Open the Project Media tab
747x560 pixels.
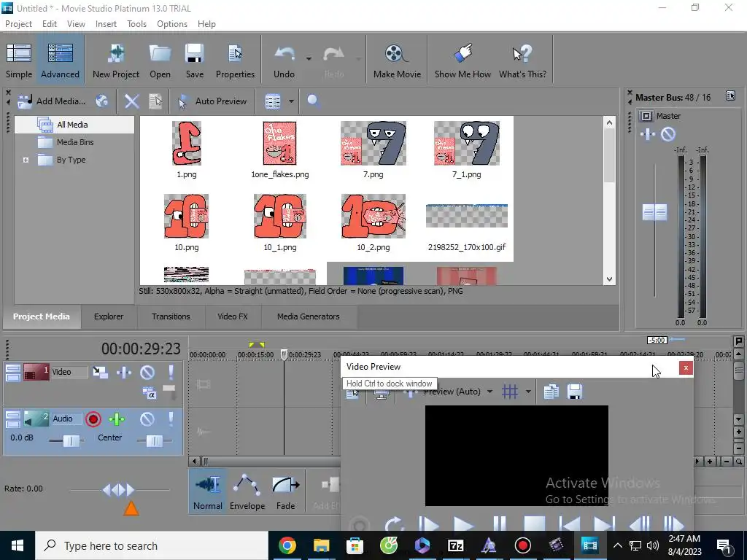click(x=42, y=316)
